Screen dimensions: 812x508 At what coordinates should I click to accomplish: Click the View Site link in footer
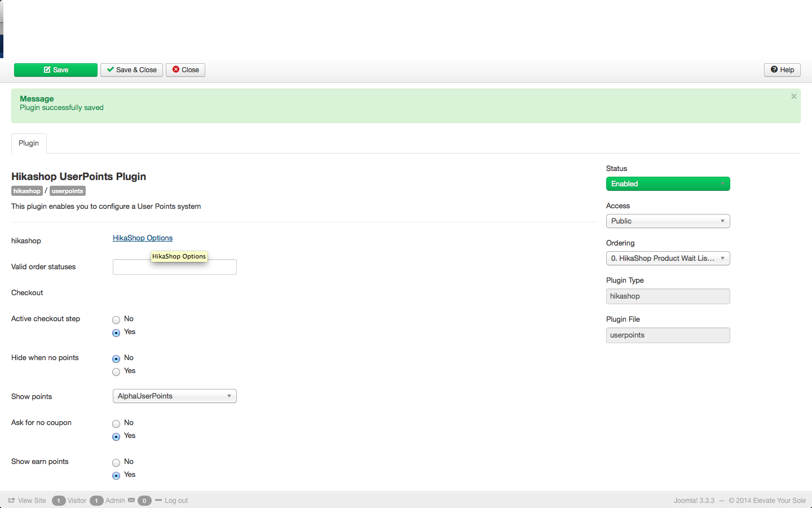[x=28, y=501]
